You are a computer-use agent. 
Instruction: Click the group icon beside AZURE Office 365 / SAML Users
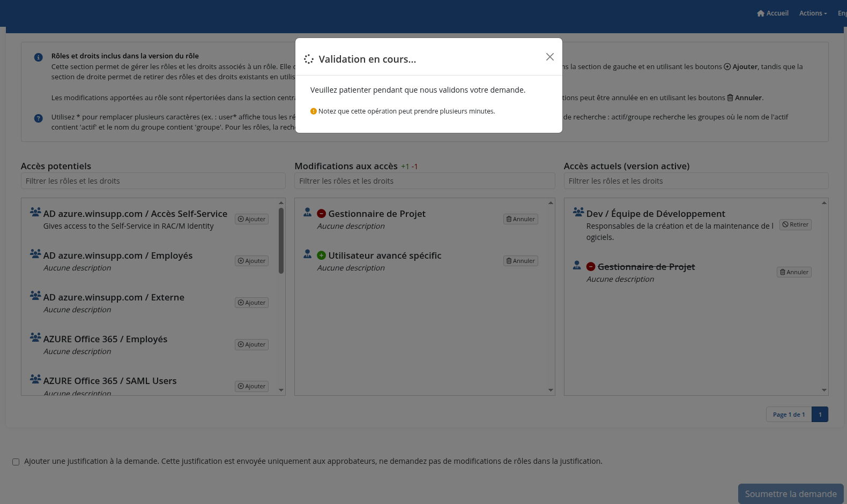click(35, 379)
